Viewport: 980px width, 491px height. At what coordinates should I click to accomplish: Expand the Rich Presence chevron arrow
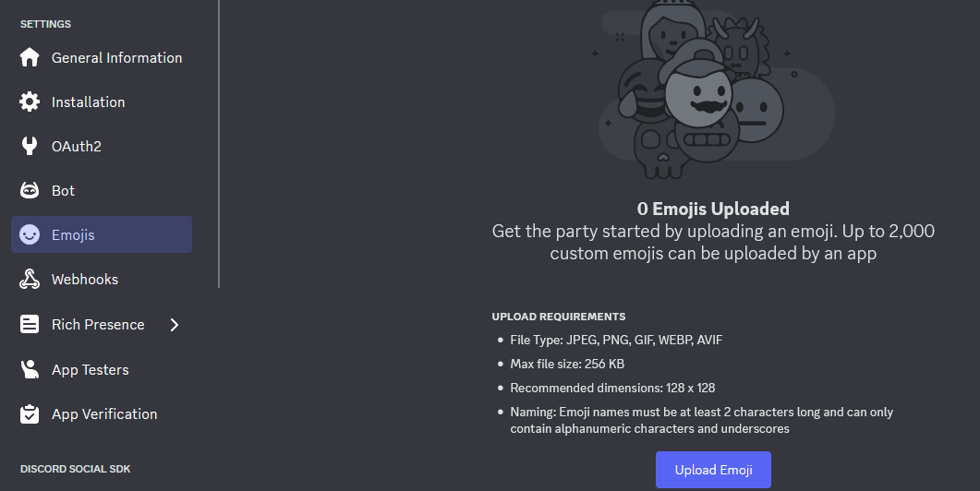pyautogui.click(x=175, y=324)
